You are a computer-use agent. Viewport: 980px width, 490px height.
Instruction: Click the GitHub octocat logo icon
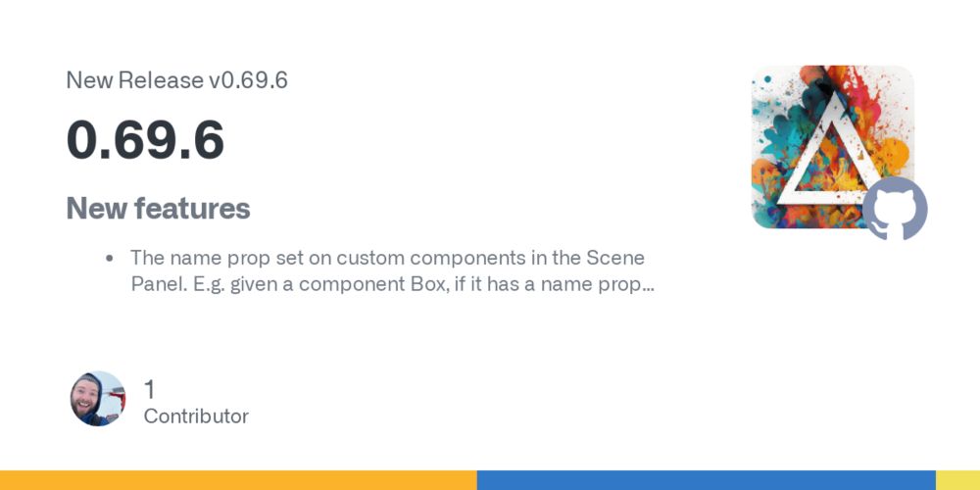click(895, 208)
